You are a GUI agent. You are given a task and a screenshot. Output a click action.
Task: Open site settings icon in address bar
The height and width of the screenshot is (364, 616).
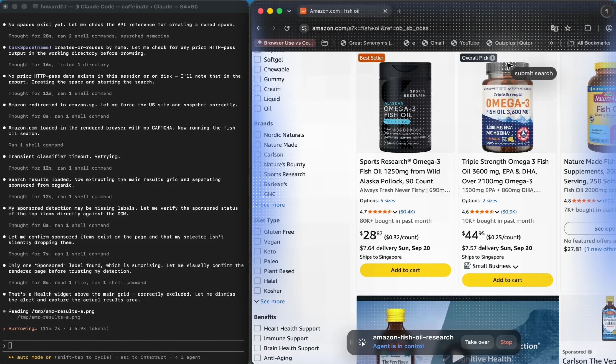[x=304, y=28]
